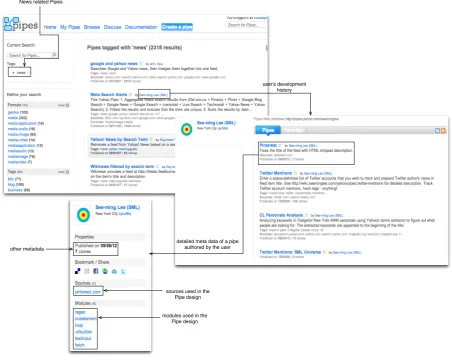Click the Pipes logo in the header
Image resolution: width=452 pixels, height=360 pixels.
click(21, 24)
